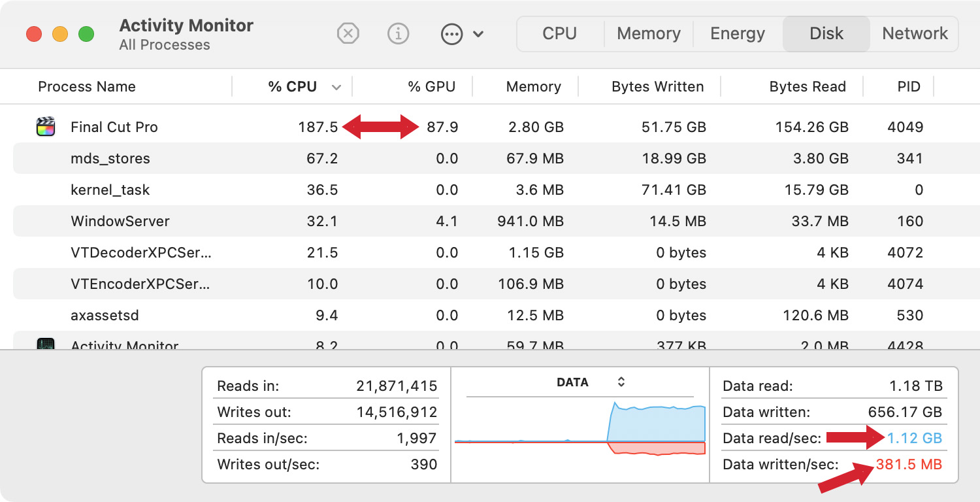Open the process Info (i) icon
Screen dimensions: 980x502
pyautogui.click(x=399, y=33)
